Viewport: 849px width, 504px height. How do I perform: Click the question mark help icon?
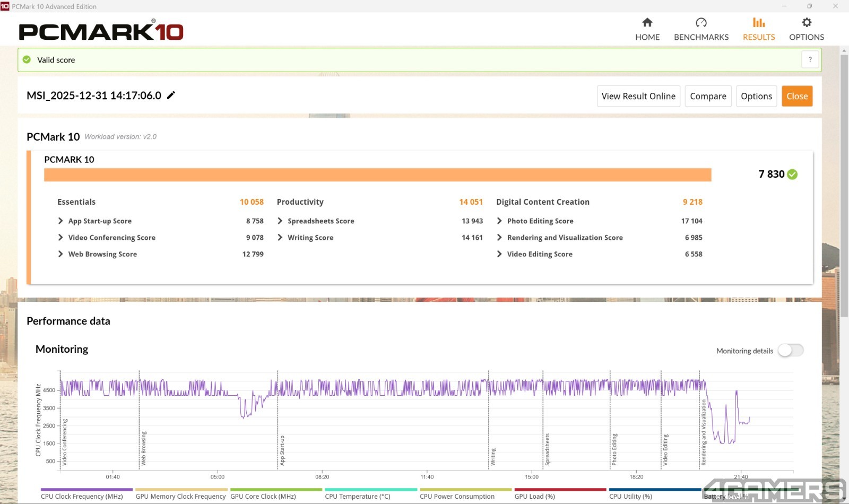[810, 60]
